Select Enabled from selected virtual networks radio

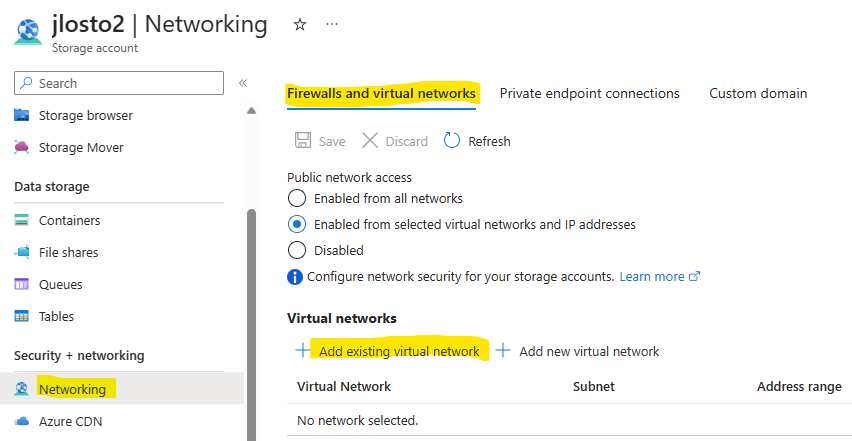(297, 224)
